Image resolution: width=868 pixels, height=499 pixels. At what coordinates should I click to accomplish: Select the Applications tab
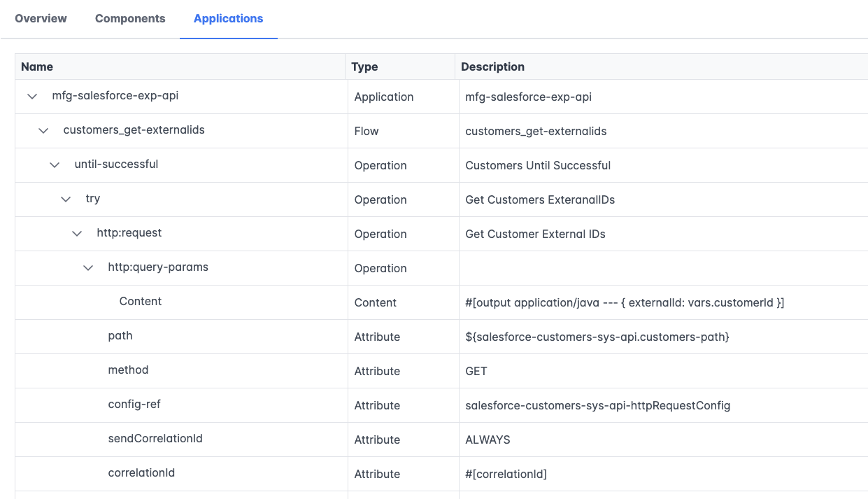tap(229, 19)
